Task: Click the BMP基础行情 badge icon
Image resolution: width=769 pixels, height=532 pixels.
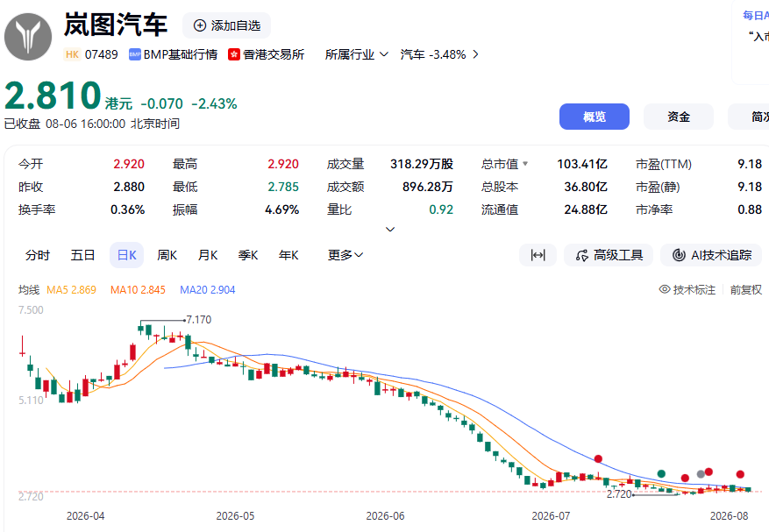Action: (135, 54)
